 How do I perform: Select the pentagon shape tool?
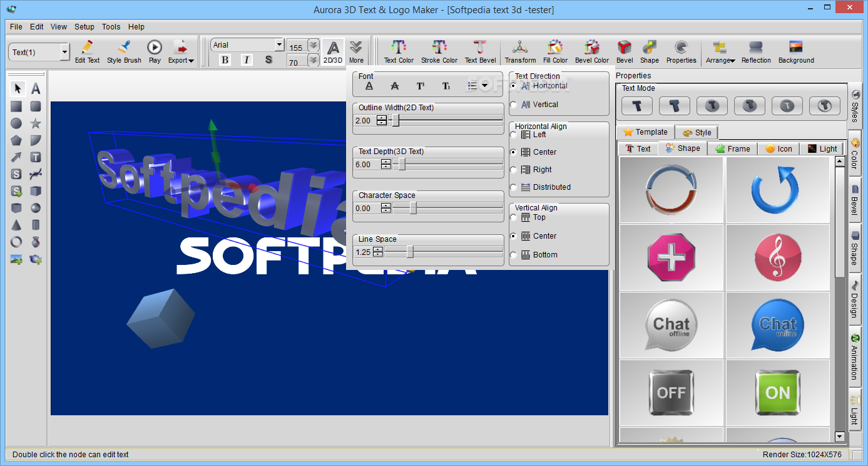coord(16,140)
